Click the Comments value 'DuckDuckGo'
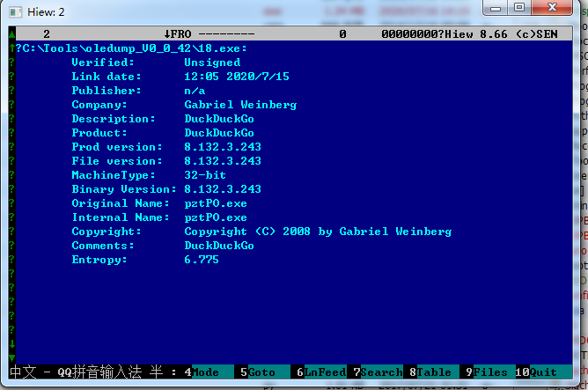 coord(219,246)
